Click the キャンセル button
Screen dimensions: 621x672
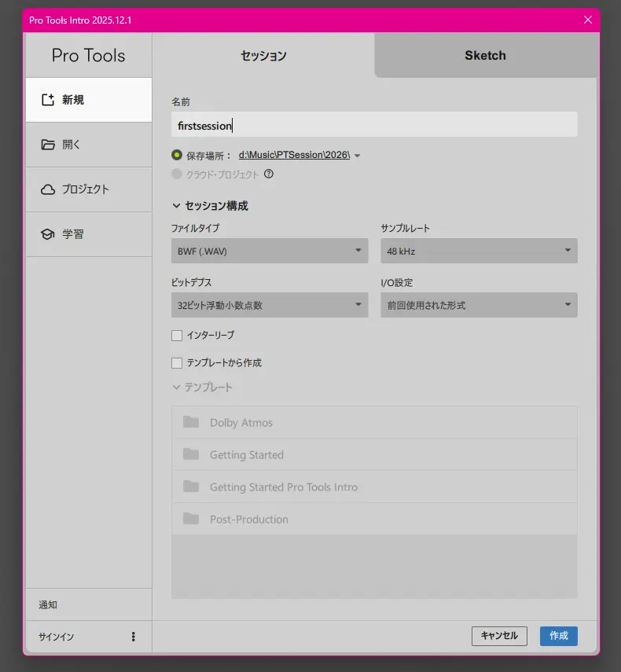coord(499,636)
